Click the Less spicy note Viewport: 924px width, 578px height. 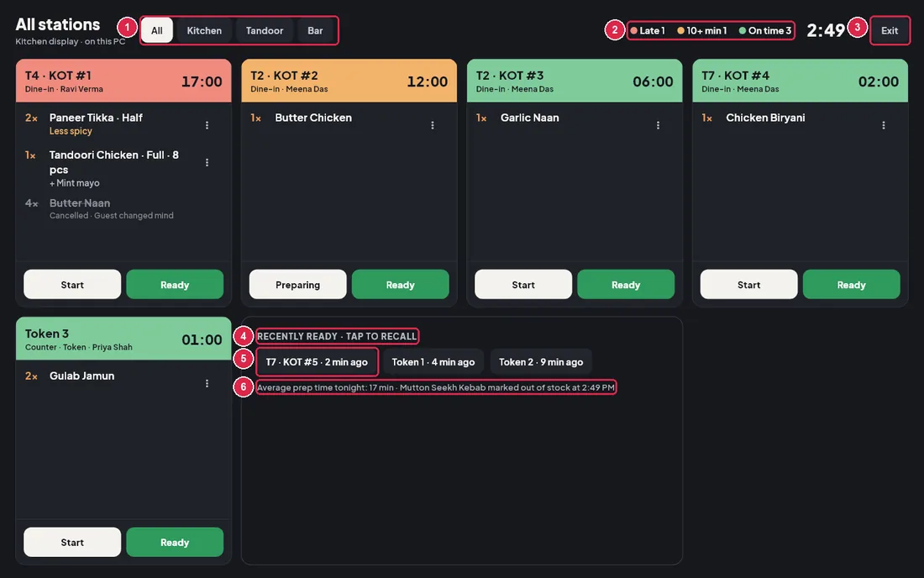pos(71,131)
